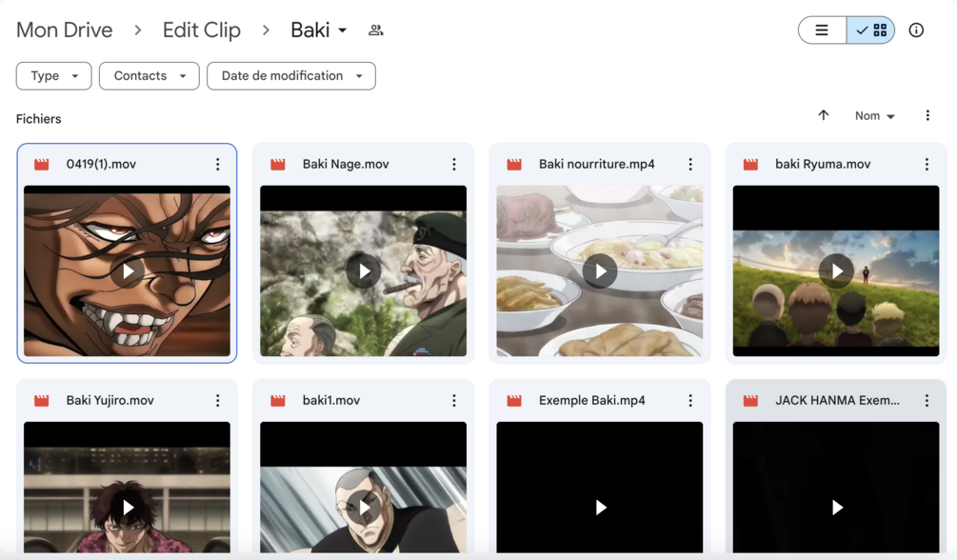Screen dimensions: 957x560
Task: Open more actions for Baki Nage.mov
Action: [x=454, y=164]
